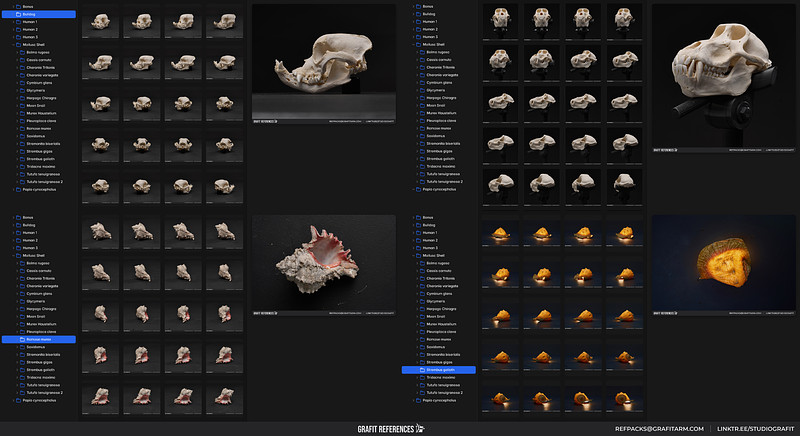The image size is (800, 436).
Task: Click the Glycymeris folder icon in the baboon skull panel
Action: pos(422,90)
